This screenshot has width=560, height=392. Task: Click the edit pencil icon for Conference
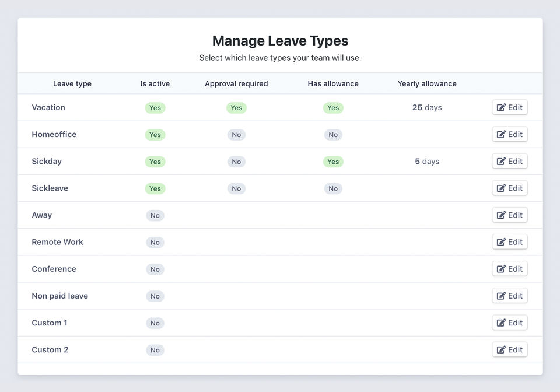[x=501, y=269]
